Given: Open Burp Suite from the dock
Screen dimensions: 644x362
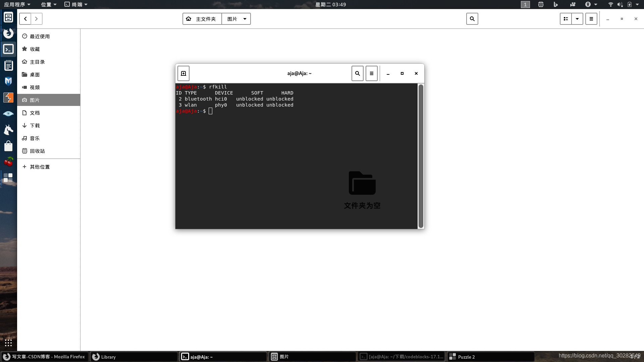Looking at the screenshot, I should tap(8, 98).
